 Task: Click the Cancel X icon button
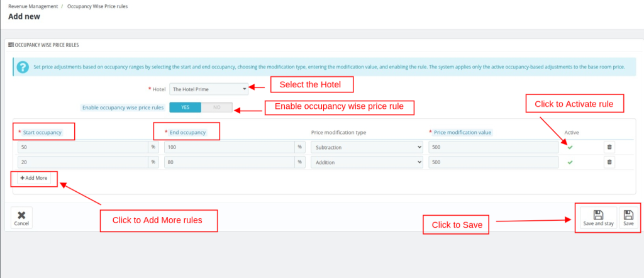coord(21,218)
